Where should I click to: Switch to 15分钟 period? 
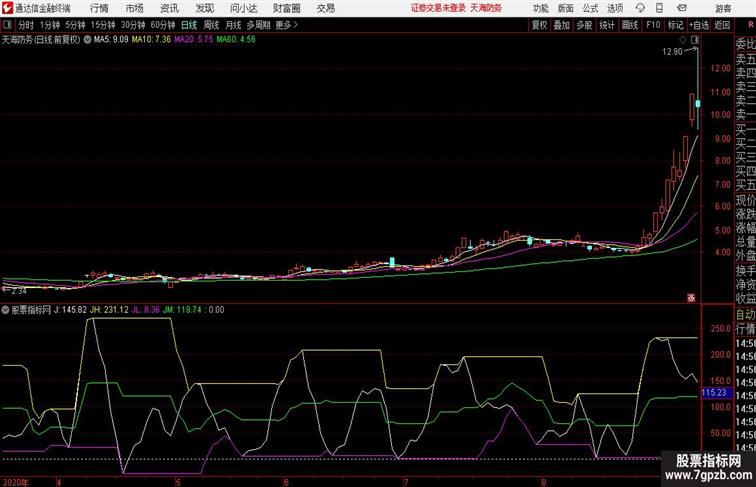point(103,25)
